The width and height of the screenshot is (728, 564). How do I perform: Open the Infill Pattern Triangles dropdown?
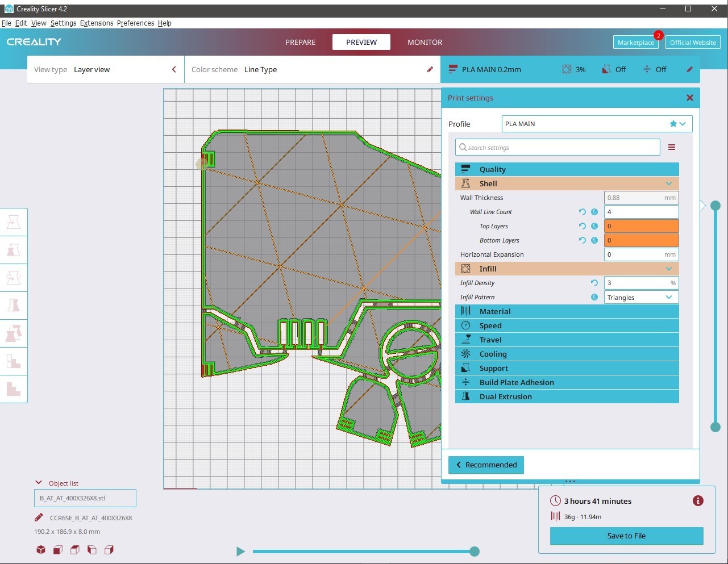click(x=641, y=297)
